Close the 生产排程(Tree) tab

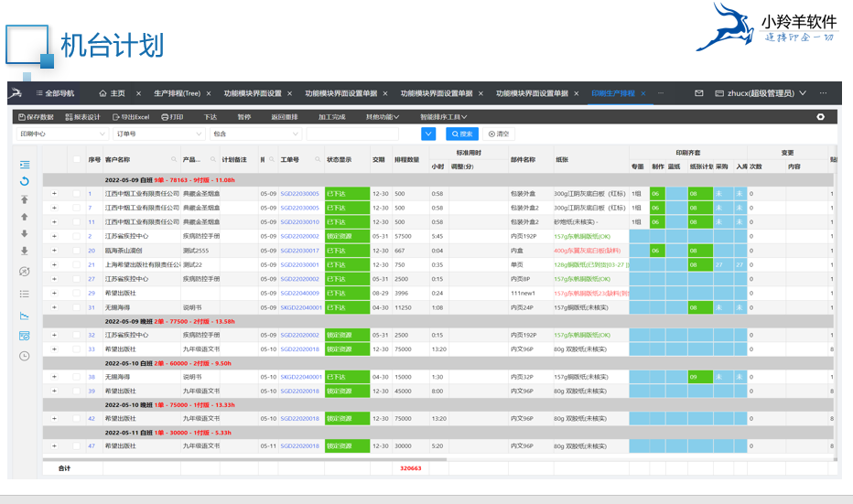click(209, 93)
